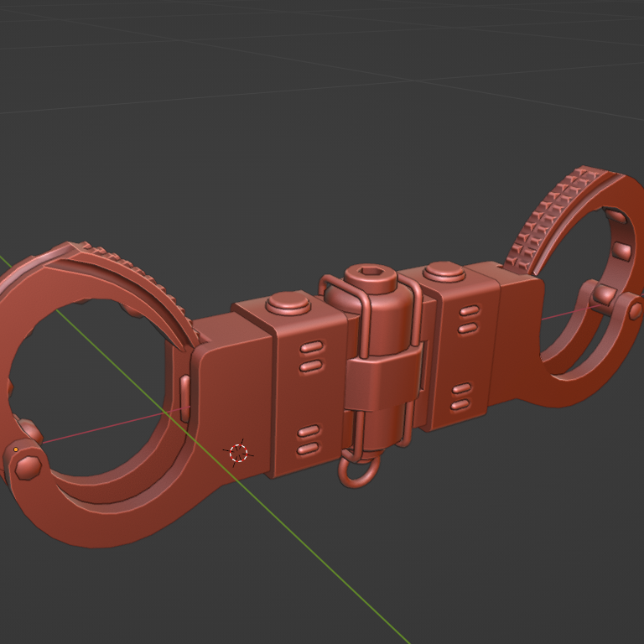Select the orange origin point on left cuff
Viewport: 644px width, 644px height.
coord(16,450)
